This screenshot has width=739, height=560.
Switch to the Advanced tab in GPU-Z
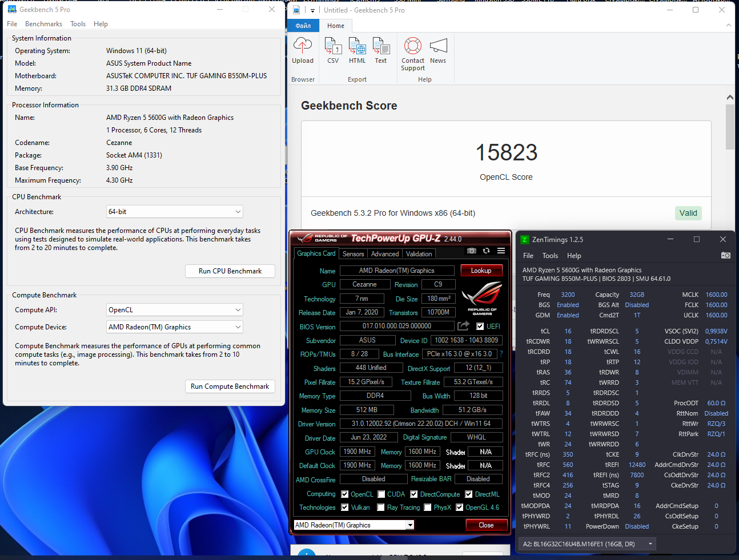[385, 254]
